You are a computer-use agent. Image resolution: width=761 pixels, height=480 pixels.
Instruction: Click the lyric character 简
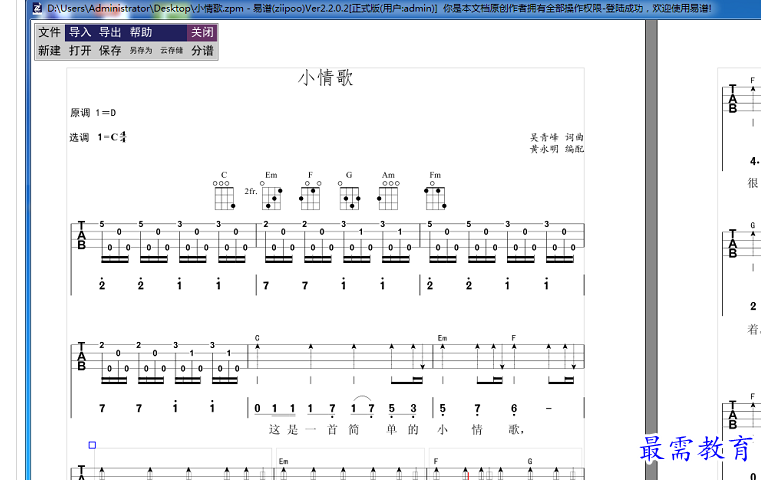(x=353, y=430)
